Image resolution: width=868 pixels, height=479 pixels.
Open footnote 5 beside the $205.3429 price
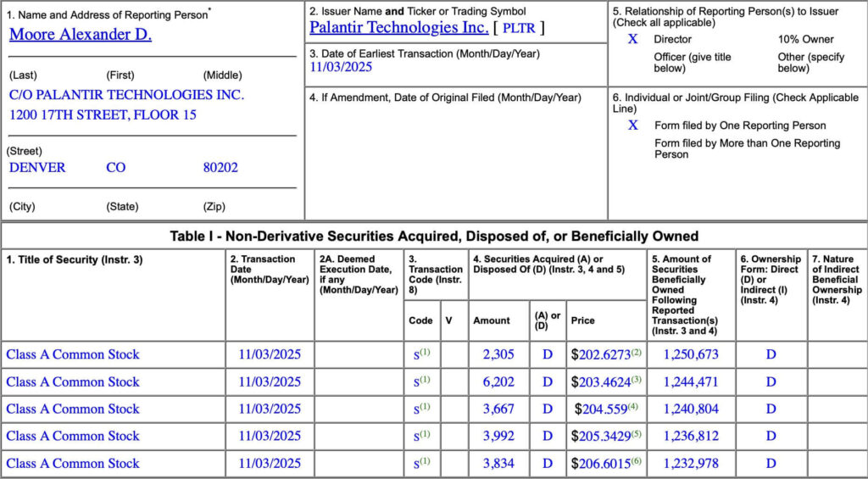click(x=637, y=433)
